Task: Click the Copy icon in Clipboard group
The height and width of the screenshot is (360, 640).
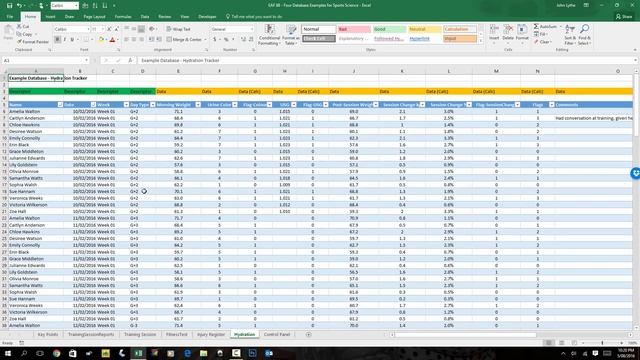Action: (x=20, y=34)
